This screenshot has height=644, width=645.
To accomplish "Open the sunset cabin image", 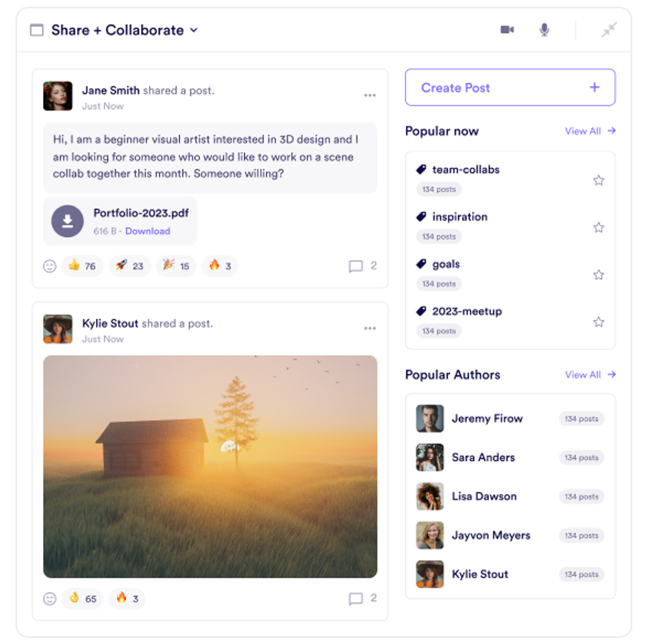I will point(210,466).
